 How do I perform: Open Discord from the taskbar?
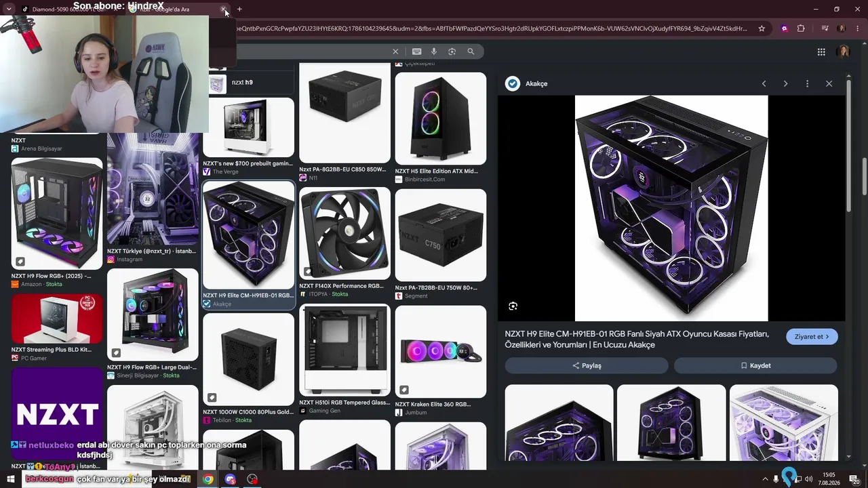click(x=231, y=479)
